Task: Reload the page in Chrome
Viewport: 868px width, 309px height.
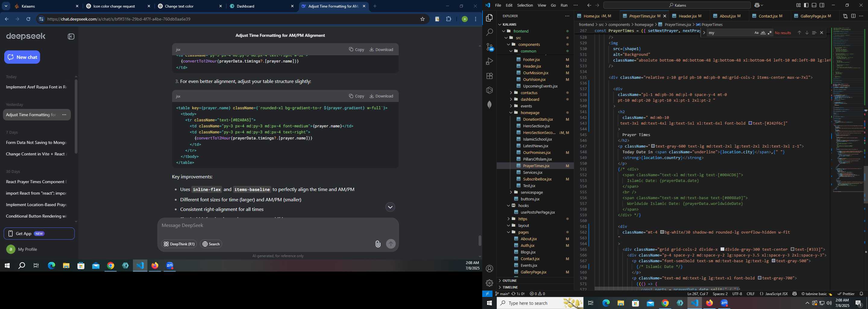Action: tap(28, 19)
